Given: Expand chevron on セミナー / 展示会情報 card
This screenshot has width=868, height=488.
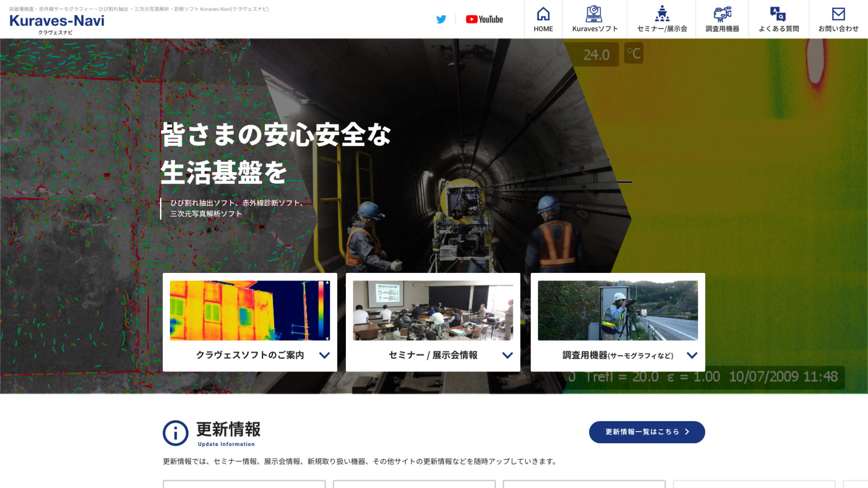Looking at the screenshot, I should (x=507, y=356).
